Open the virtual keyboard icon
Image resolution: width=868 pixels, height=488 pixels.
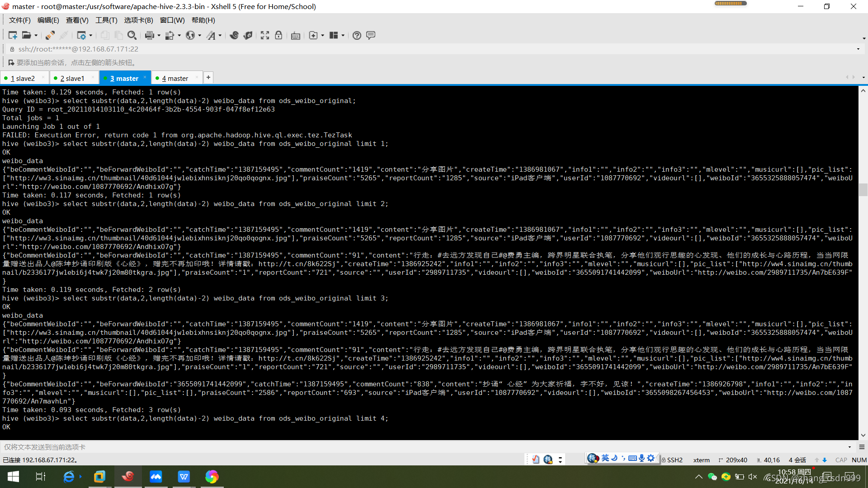point(296,36)
